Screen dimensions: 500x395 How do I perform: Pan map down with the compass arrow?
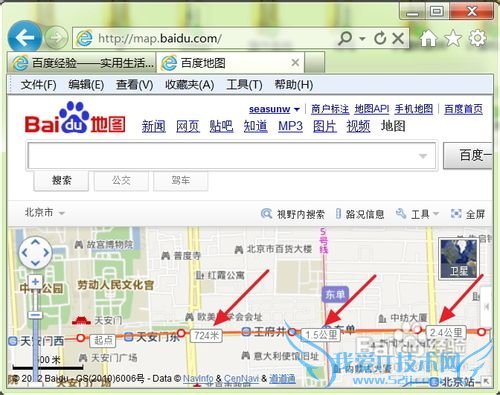click(x=35, y=263)
